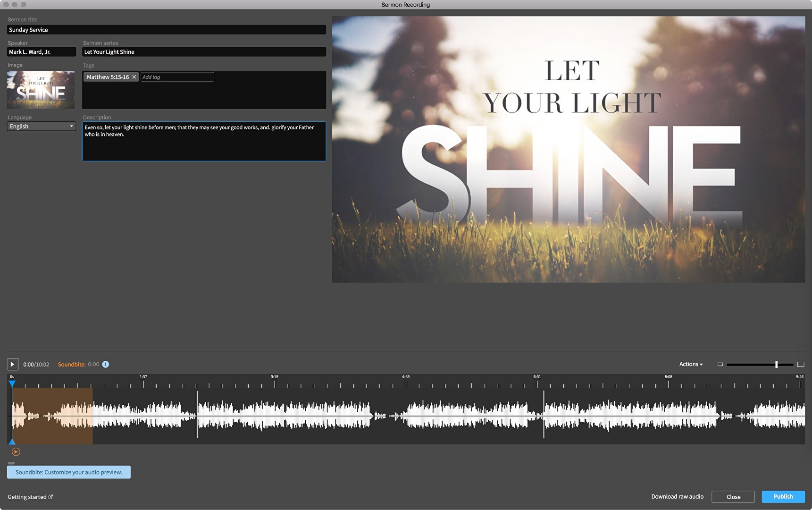This screenshot has height=510, width=812.
Task: Click the 0:00/10:02 time display
Action: (x=36, y=365)
